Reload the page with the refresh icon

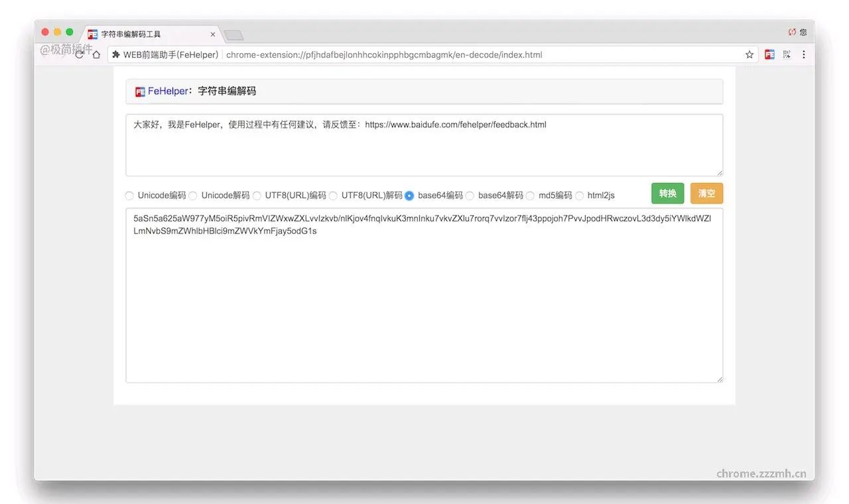(x=79, y=54)
